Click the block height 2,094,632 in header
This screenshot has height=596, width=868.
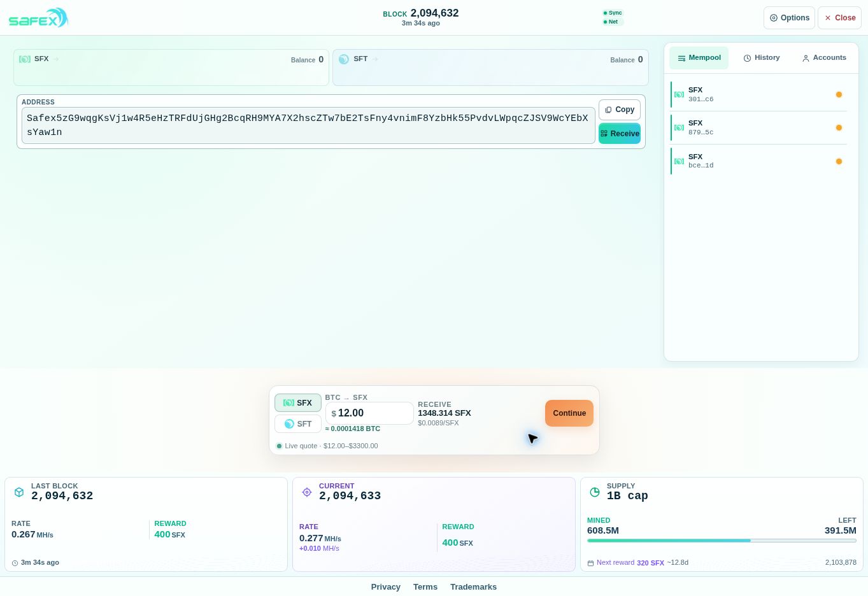434,13
